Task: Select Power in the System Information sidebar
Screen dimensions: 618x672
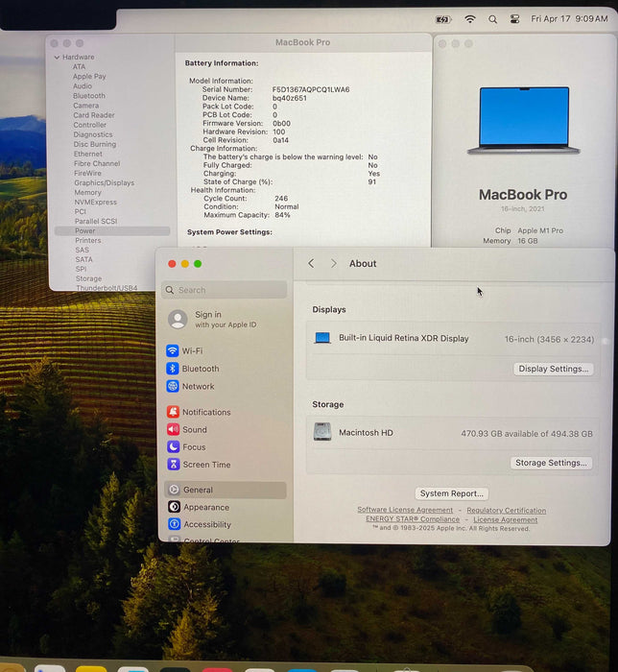Action: (x=112, y=230)
